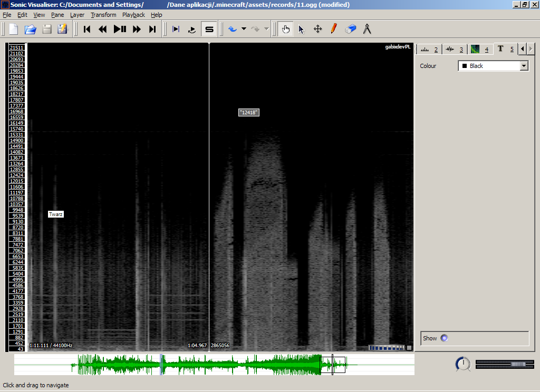Click the Open file folder icon

30,29
